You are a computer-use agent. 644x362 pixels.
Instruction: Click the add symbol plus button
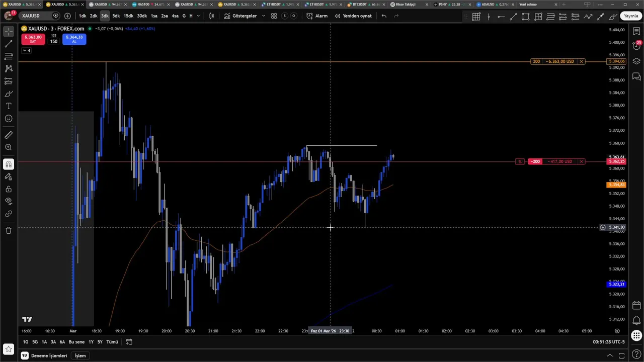[x=67, y=16]
